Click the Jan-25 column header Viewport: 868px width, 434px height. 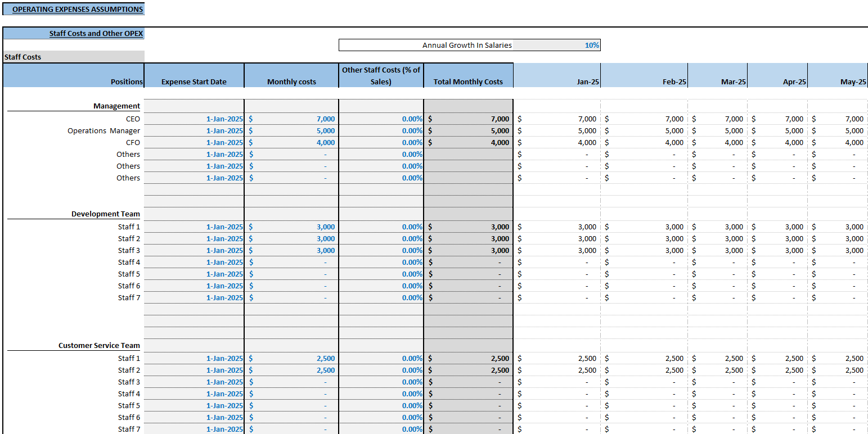[x=557, y=75]
